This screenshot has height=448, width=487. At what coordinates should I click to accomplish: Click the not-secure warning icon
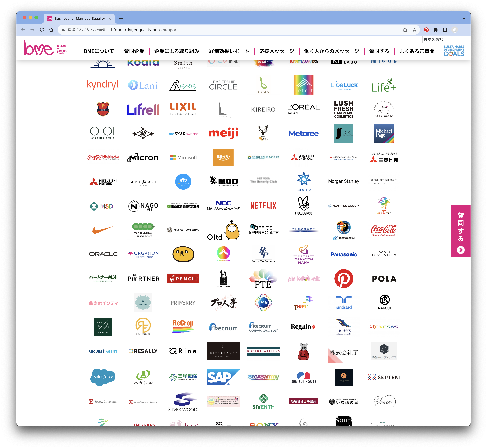coord(63,30)
